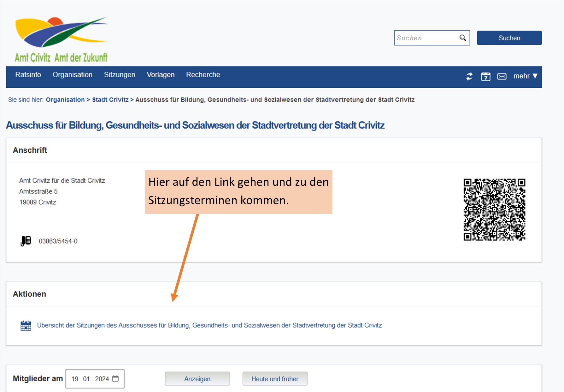Click the telephone icon next to phone number
564x392 pixels.
click(26, 241)
